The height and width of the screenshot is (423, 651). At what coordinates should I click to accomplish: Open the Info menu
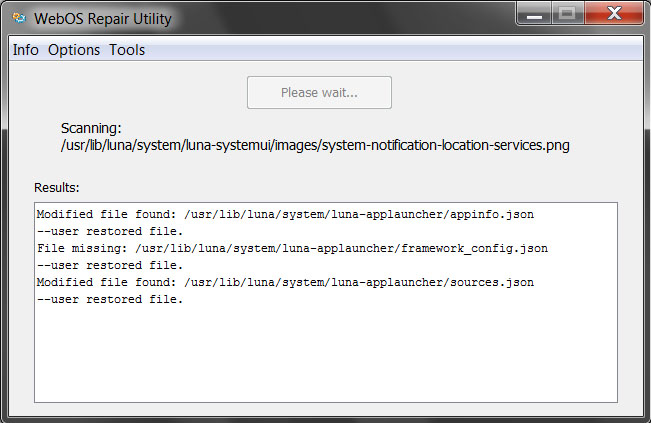point(25,50)
